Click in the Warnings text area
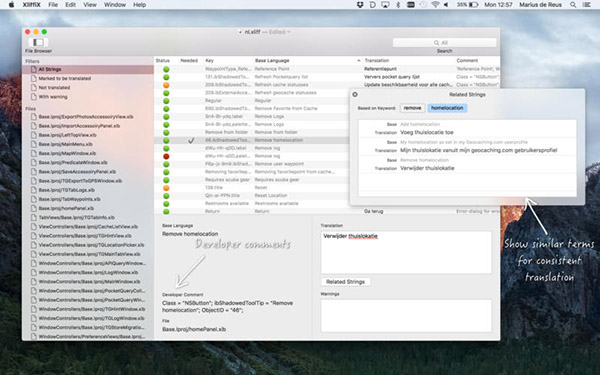The image size is (600, 375). click(x=406, y=316)
